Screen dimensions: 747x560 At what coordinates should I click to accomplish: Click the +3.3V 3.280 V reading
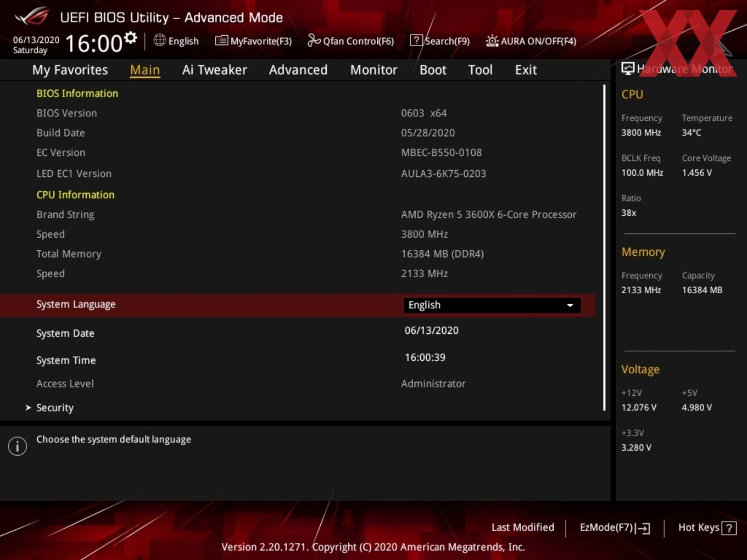636,447
